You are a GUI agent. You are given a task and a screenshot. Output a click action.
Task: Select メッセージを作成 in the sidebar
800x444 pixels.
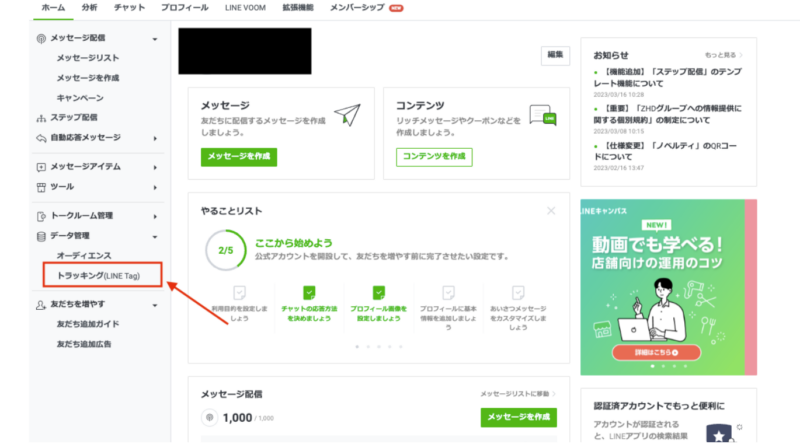point(88,78)
